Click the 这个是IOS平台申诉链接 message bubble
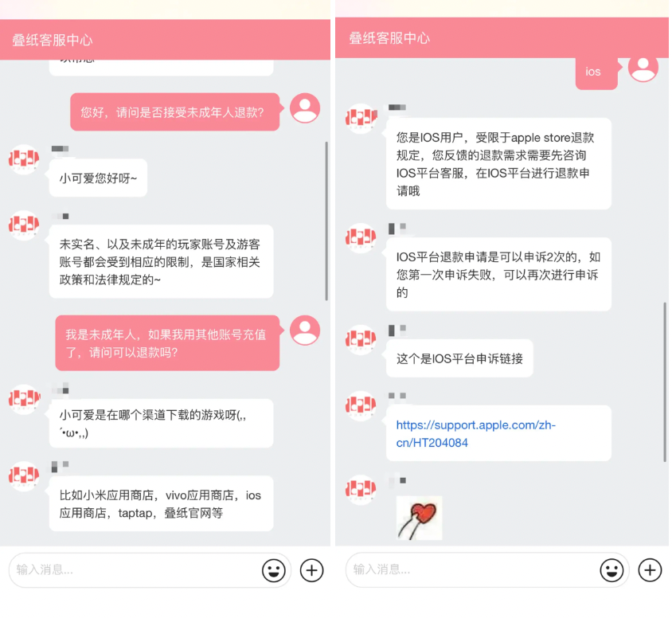Screen dimensions: 672x618 click(x=459, y=358)
